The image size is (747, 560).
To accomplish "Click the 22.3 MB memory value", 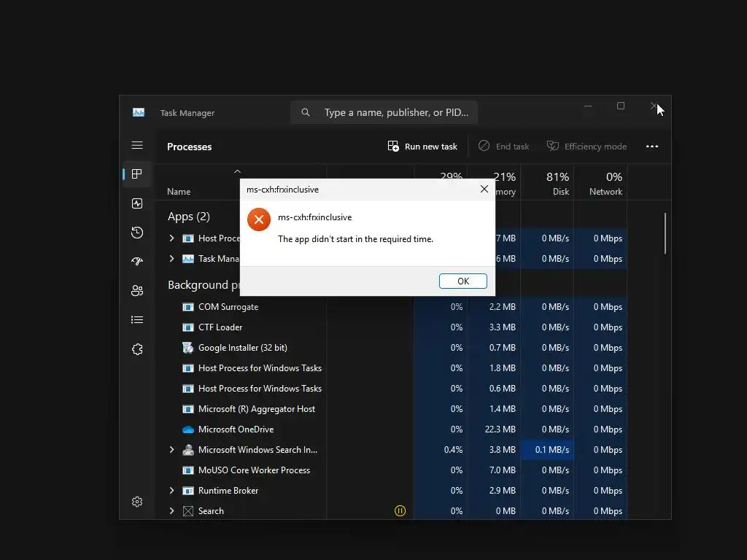I will click(x=500, y=429).
